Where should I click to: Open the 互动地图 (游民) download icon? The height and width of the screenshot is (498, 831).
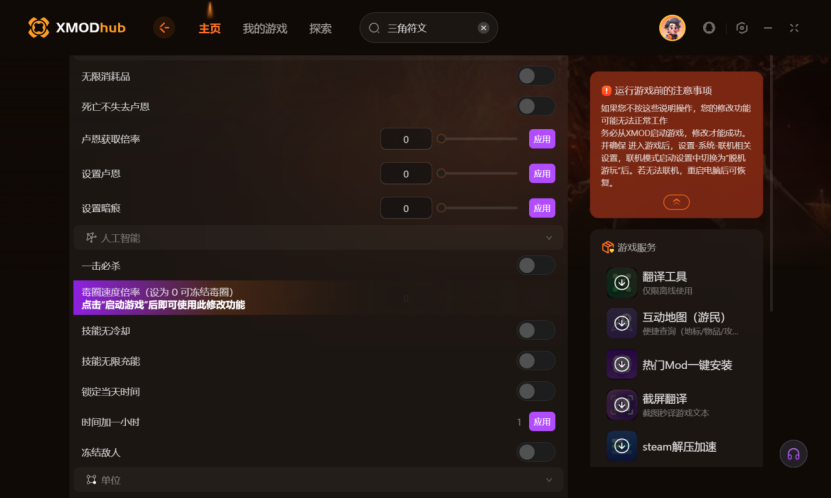click(x=622, y=323)
